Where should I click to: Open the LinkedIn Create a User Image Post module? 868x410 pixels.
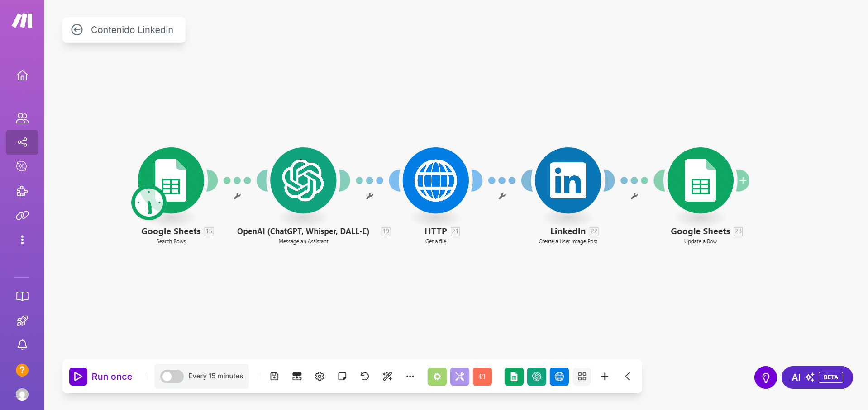coord(568,180)
